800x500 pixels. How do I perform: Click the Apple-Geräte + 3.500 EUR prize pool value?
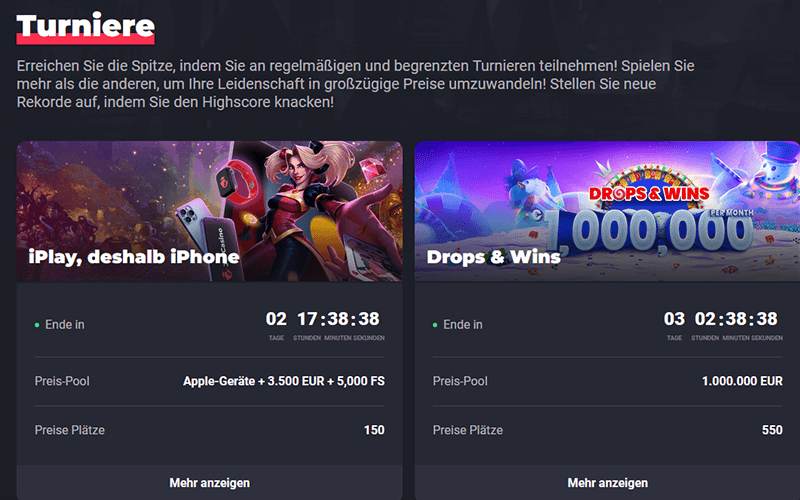(x=284, y=381)
